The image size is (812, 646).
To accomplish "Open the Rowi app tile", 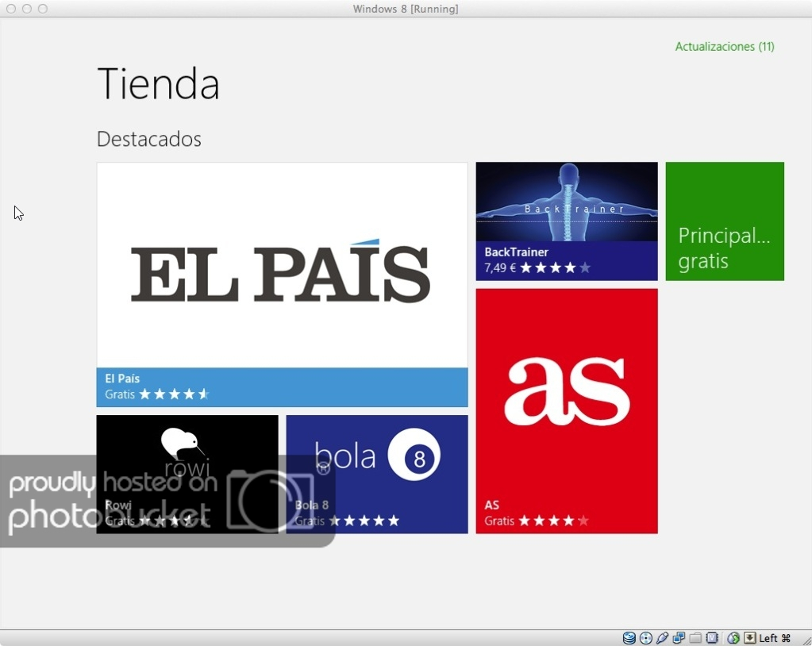I will (x=187, y=474).
